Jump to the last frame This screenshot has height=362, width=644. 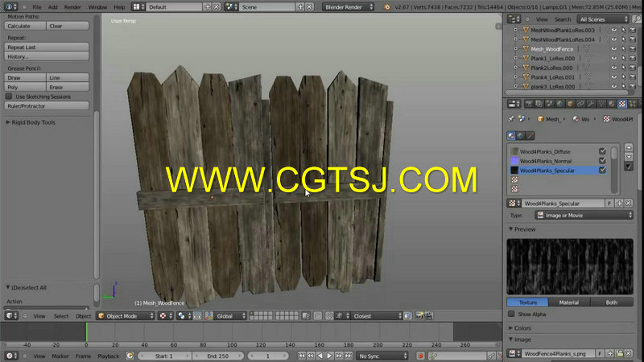tap(349, 356)
